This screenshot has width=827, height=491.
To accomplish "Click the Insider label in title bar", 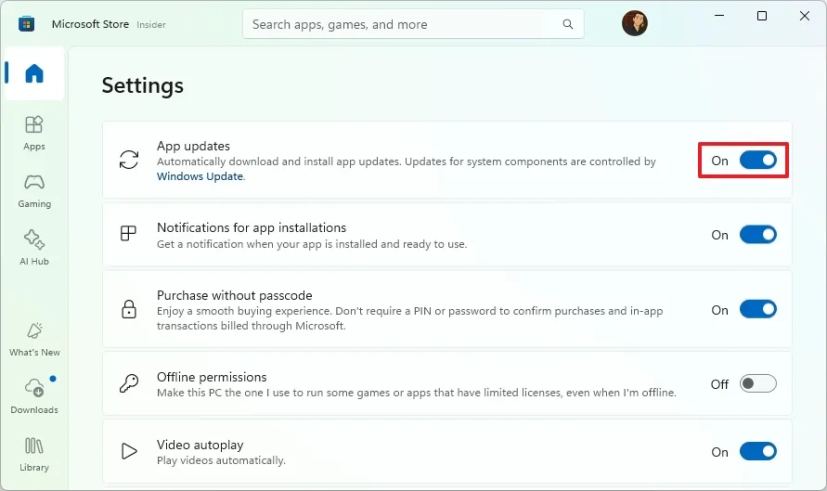I will click(x=151, y=25).
